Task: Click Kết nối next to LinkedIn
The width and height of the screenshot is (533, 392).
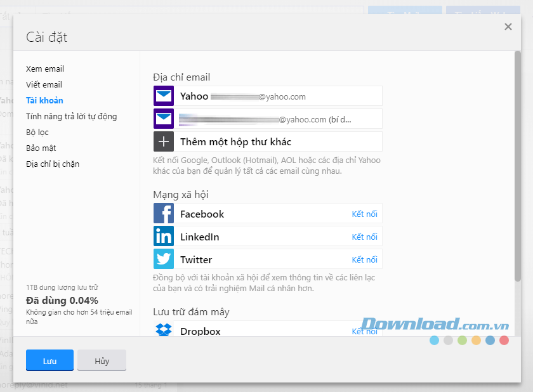Action: click(365, 236)
